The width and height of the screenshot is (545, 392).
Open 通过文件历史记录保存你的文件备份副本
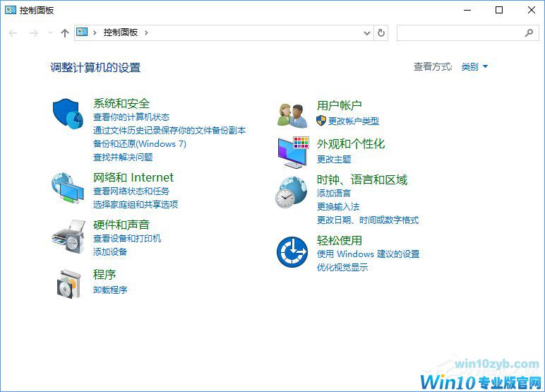click(169, 131)
